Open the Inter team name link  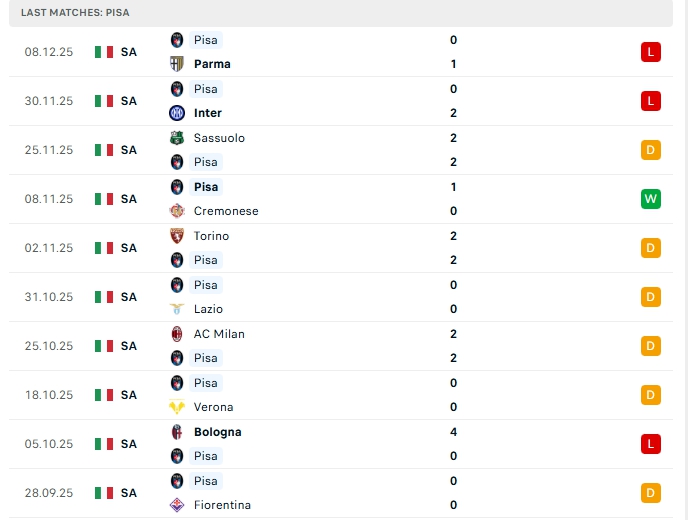point(208,113)
